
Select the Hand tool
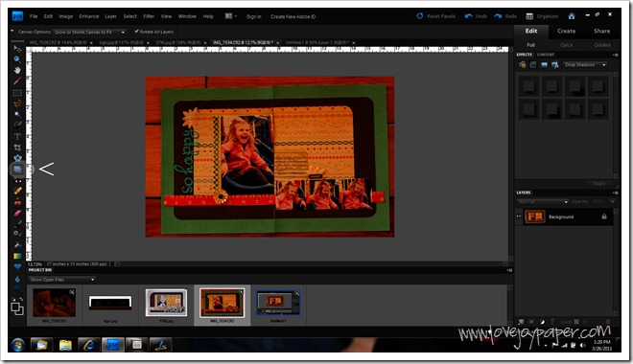[x=17, y=70]
